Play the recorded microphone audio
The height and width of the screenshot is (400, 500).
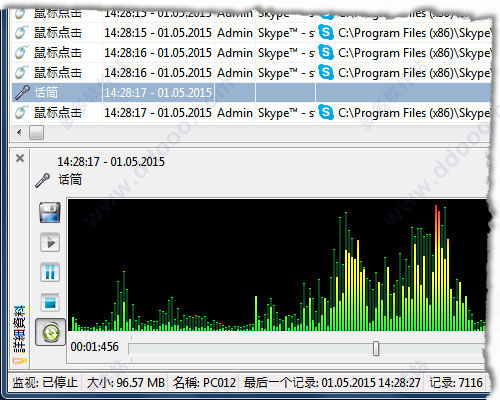(50, 242)
